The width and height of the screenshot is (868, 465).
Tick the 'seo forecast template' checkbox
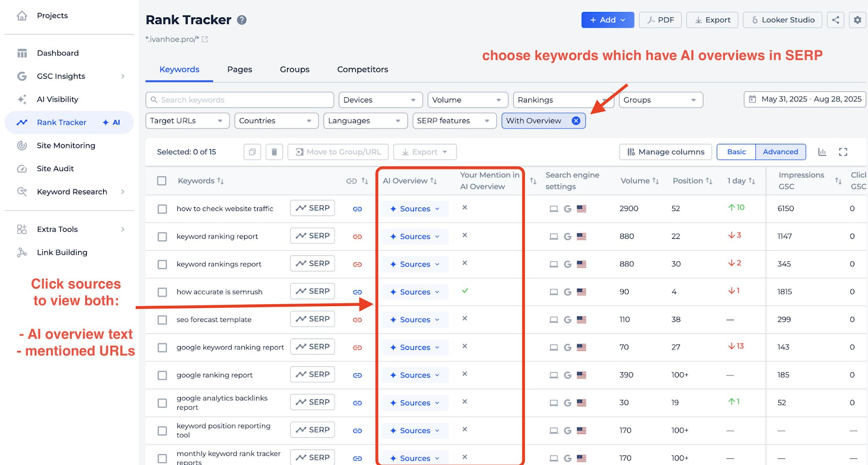(162, 320)
